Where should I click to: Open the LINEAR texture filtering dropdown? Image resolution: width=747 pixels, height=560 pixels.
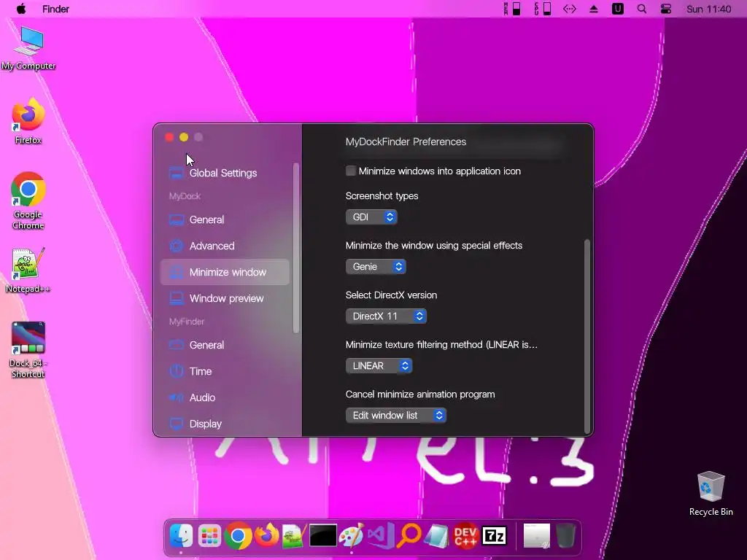(x=379, y=366)
